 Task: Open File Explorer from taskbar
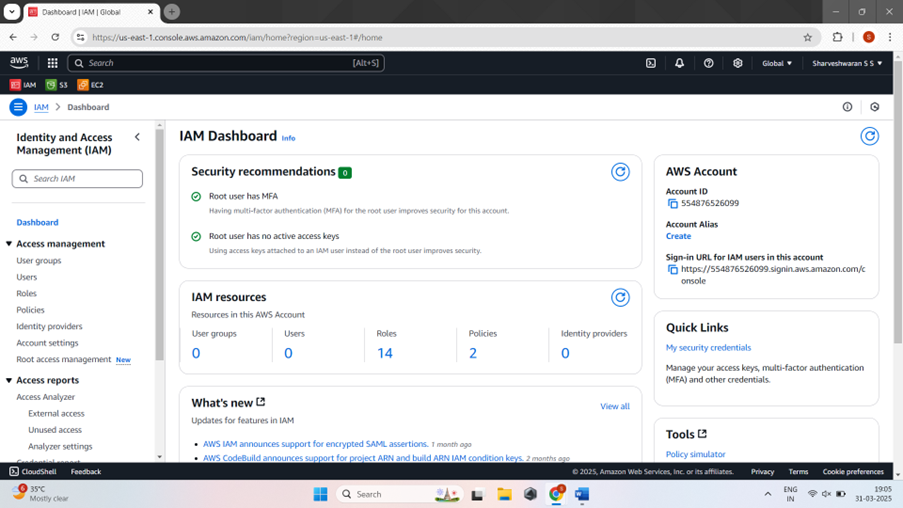coord(504,494)
